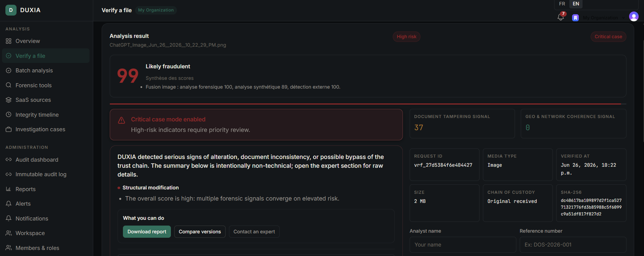Open notifications bell with badge 7
This screenshot has width=644, height=256.
(x=561, y=17)
